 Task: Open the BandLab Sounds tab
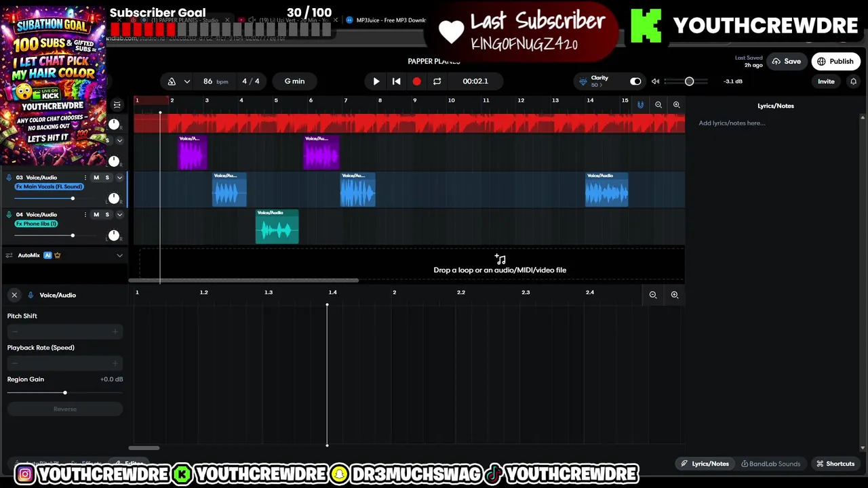(x=770, y=464)
